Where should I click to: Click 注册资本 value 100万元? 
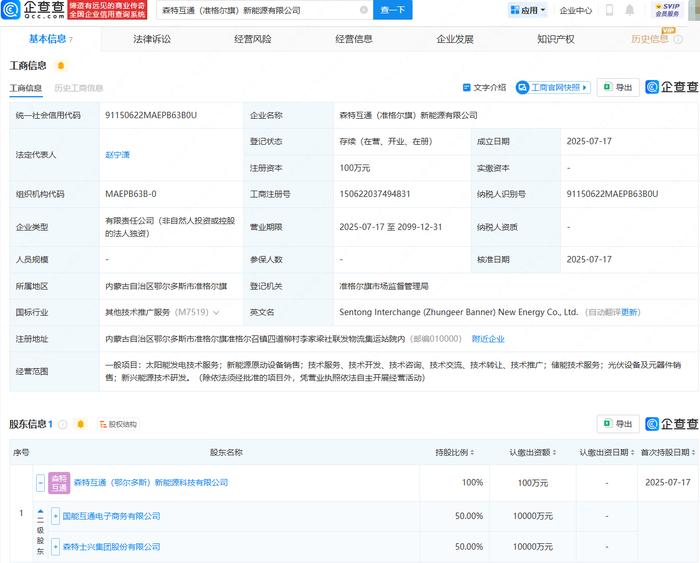(x=355, y=168)
